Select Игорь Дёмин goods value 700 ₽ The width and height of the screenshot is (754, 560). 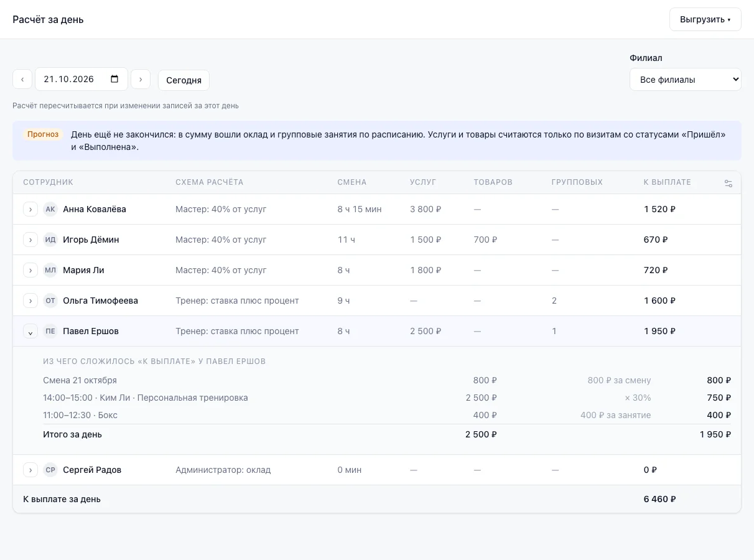point(486,240)
